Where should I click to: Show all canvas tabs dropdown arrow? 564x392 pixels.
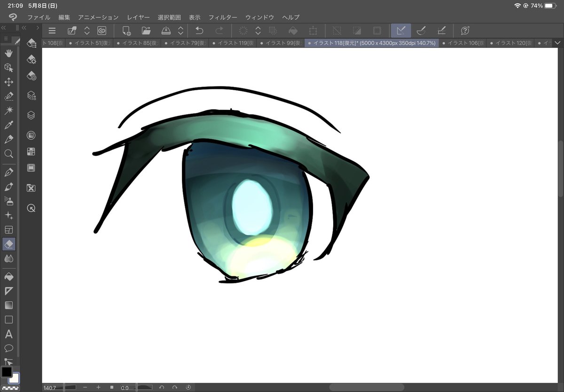point(557,43)
